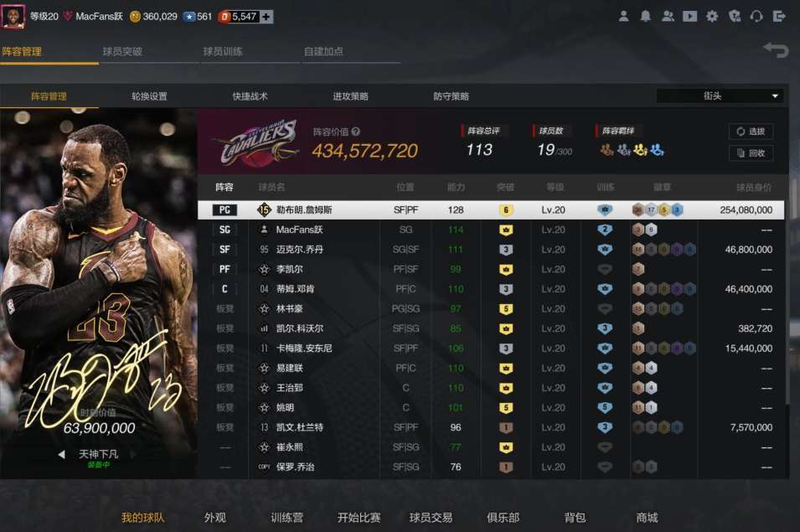Open 球员交易 in the bottom menu
This screenshot has height=532, width=800.
(x=431, y=518)
